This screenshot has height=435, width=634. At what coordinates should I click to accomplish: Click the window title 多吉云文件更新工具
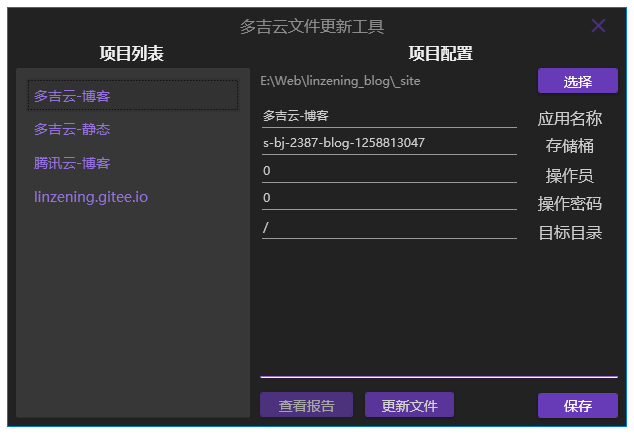(x=312, y=27)
